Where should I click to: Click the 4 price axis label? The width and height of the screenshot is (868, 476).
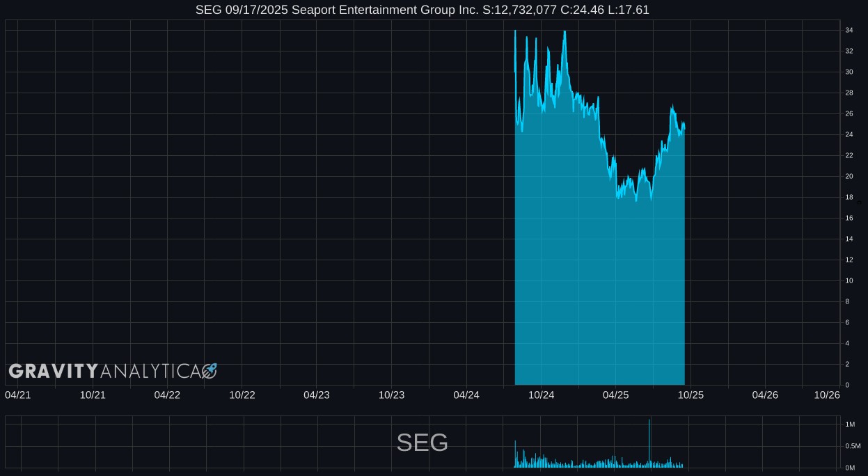(847, 343)
